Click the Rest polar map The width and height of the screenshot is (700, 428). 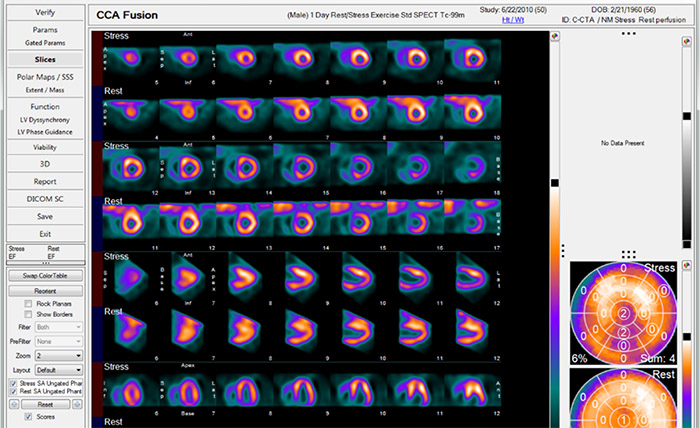tap(623, 398)
